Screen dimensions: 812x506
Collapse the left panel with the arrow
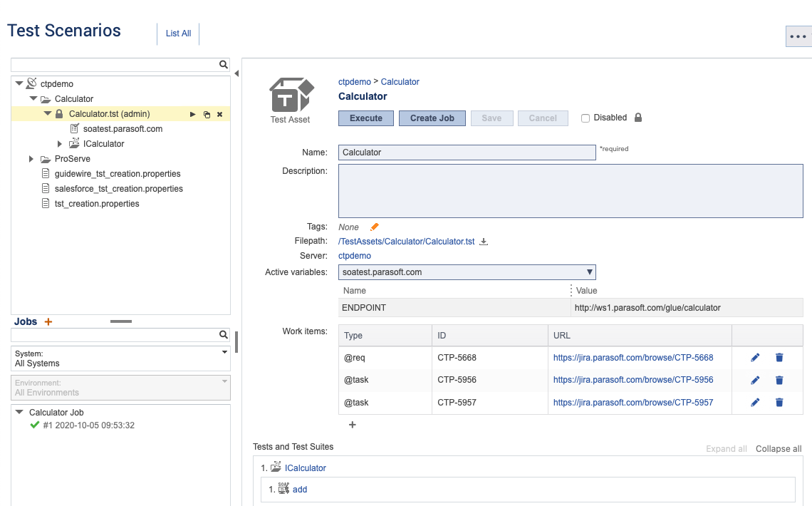pos(236,73)
